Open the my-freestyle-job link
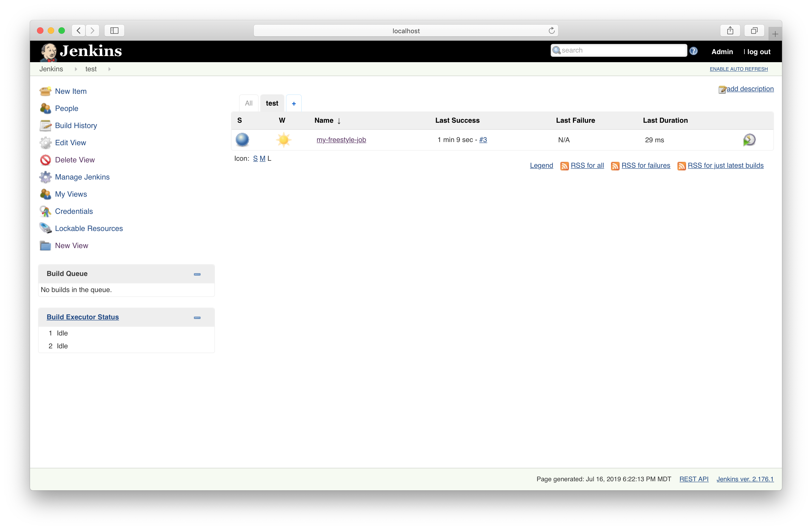This screenshot has width=812, height=530. (x=341, y=140)
